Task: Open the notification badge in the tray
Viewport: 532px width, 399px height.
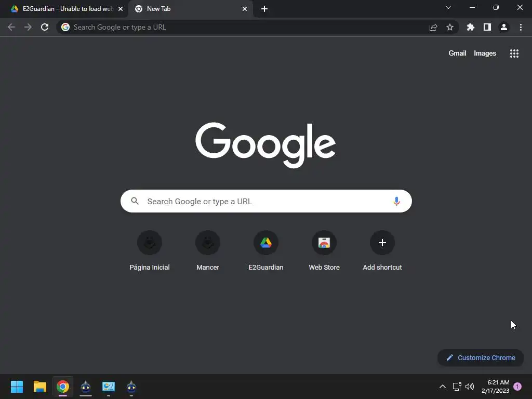Action: (x=517, y=387)
